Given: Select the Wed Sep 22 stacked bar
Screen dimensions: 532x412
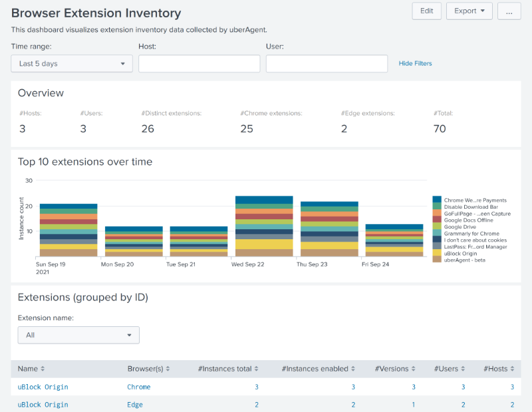Looking at the screenshot, I should click(x=264, y=227).
